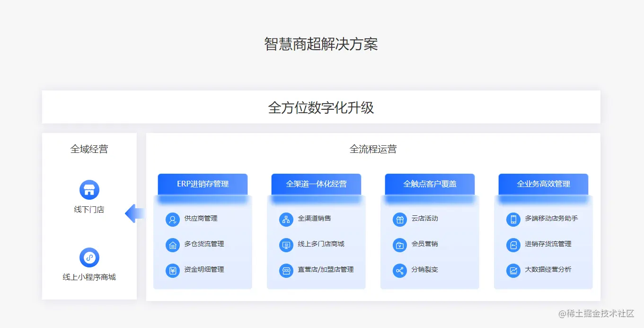Click the 线上多门店商城 monitor icon

point(286,245)
